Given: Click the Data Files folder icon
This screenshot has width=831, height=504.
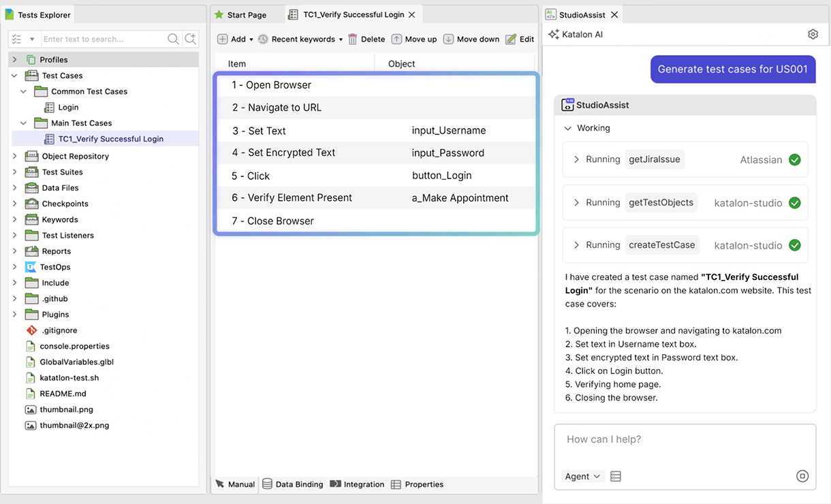Looking at the screenshot, I should [x=31, y=188].
